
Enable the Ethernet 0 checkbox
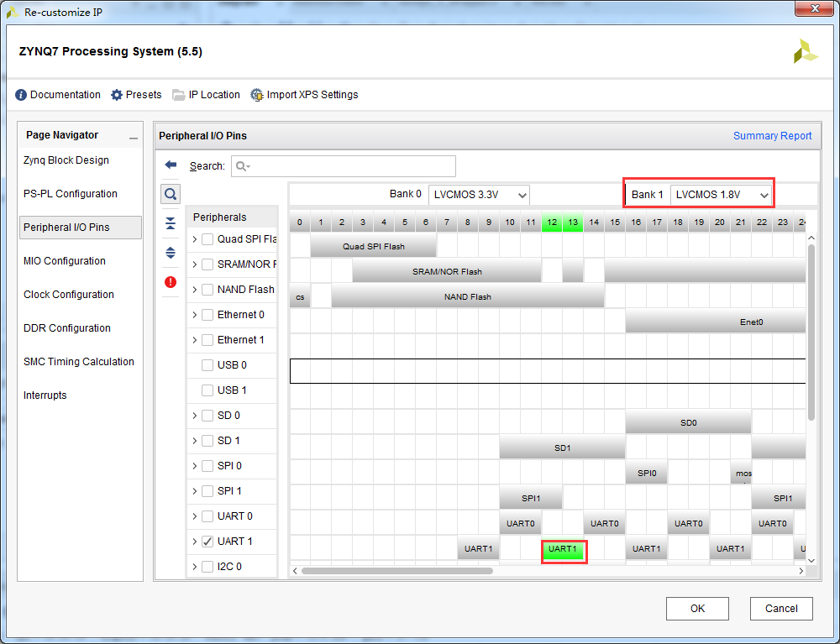coord(207,315)
